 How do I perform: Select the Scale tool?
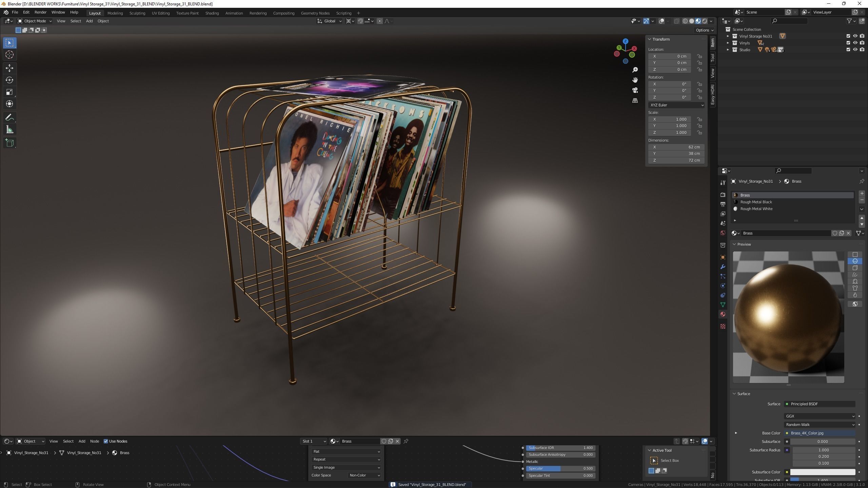pos(9,92)
